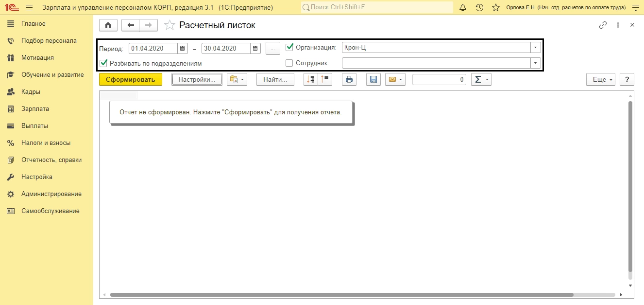This screenshot has width=644, height=305.
Task: Copy link using the chain icon
Action: click(x=603, y=25)
